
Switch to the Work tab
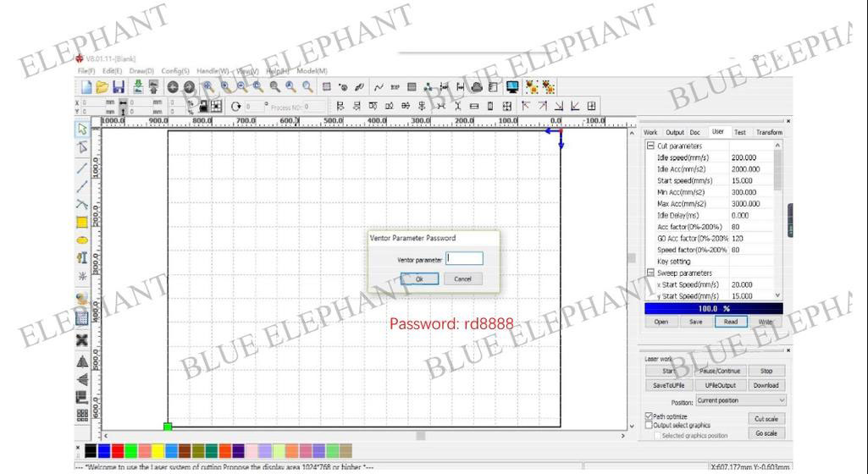click(650, 133)
